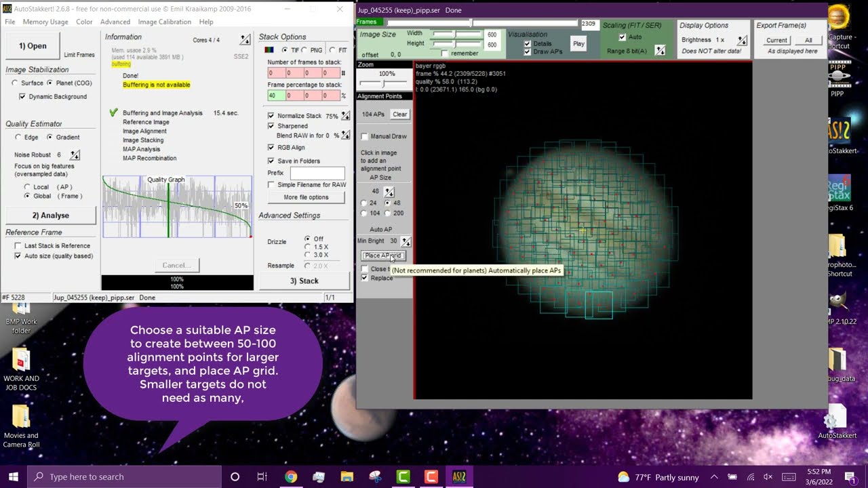The image size is (868, 488).
Task: Click the Brightness stepper icon in Display Options
Action: pos(743,40)
